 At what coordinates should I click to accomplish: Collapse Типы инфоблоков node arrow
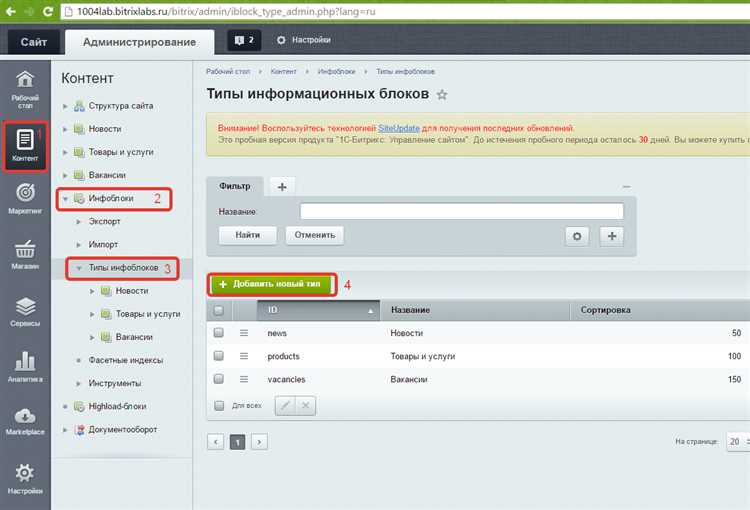pos(79,268)
